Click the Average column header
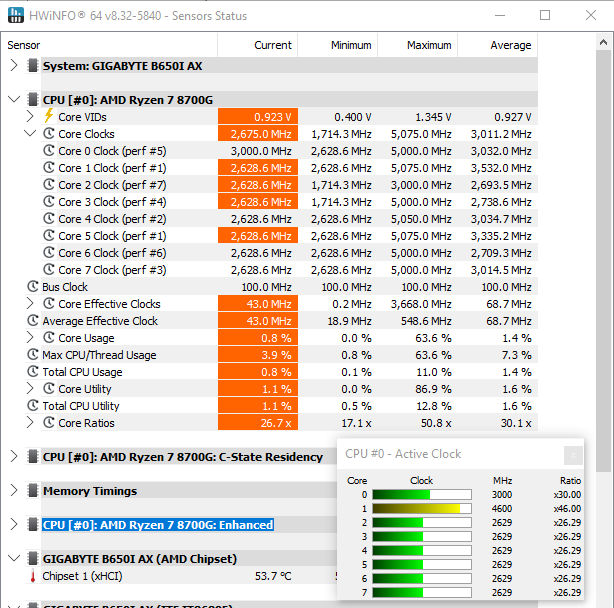The height and width of the screenshot is (608, 614). click(498, 45)
